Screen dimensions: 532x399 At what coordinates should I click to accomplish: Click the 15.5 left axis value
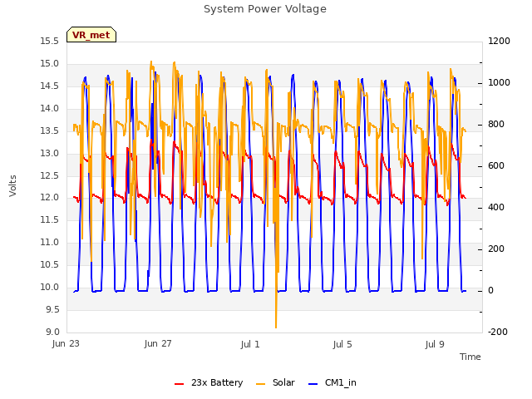click(50, 42)
